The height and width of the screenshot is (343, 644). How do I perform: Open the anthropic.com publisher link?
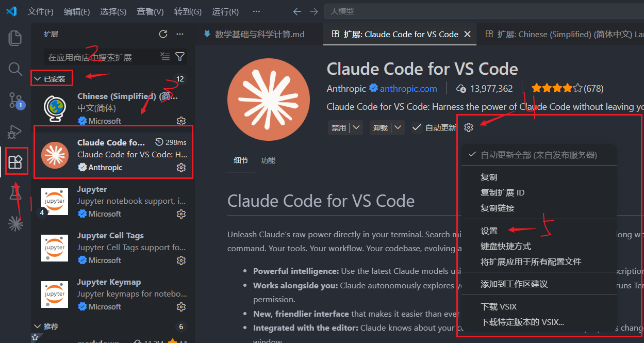click(x=408, y=89)
